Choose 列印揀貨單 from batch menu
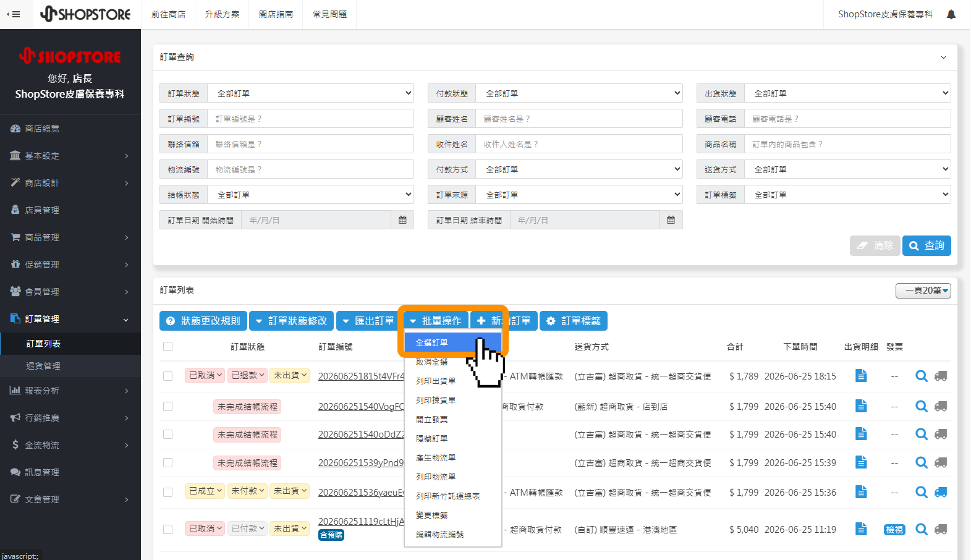The width and height of the screenshot is (971, 560). [x=452, y=400]
